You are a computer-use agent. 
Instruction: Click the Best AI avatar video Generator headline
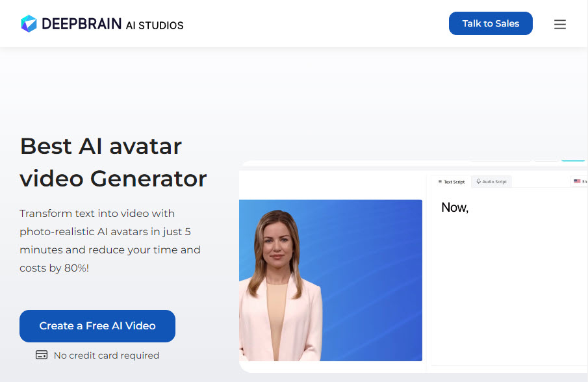[113, 162]
